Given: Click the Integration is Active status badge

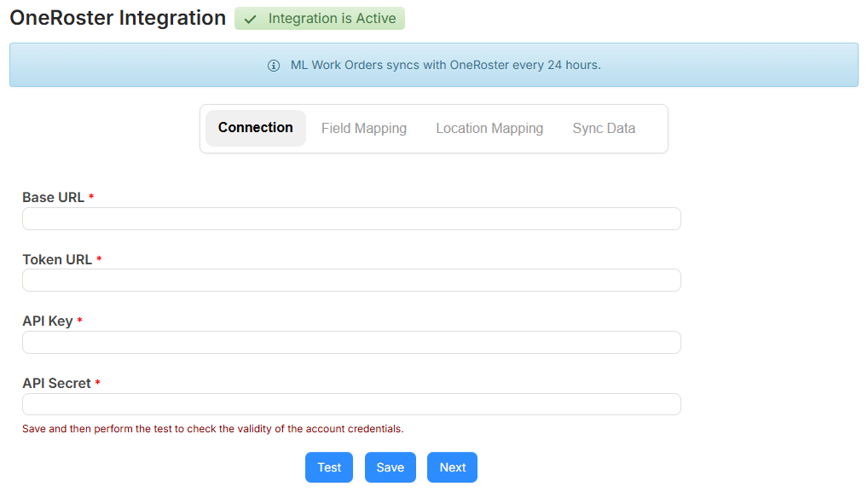Looking at the screenshot, I should point(319,18).
